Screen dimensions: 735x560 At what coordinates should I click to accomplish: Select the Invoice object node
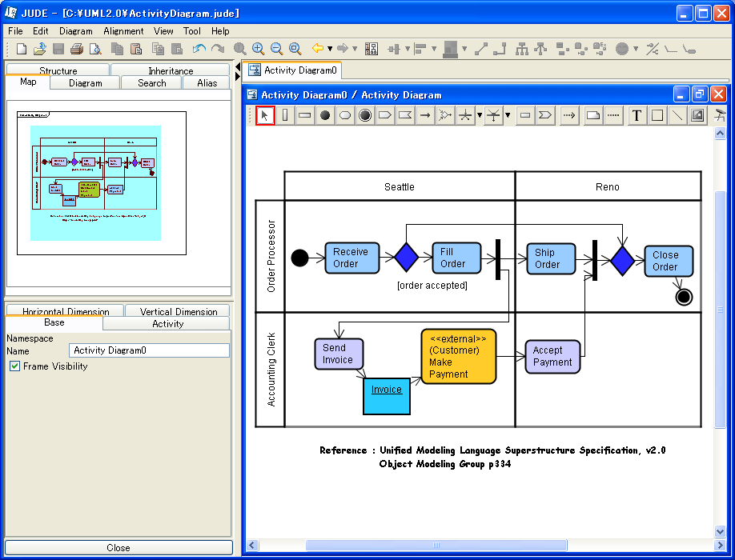(x=387, y=396)
